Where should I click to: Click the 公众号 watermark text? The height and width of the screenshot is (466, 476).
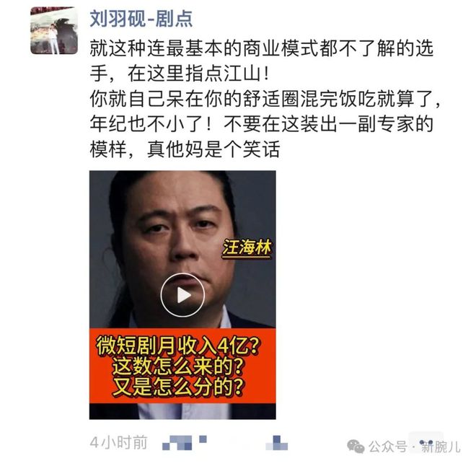(x=388, y=447)
